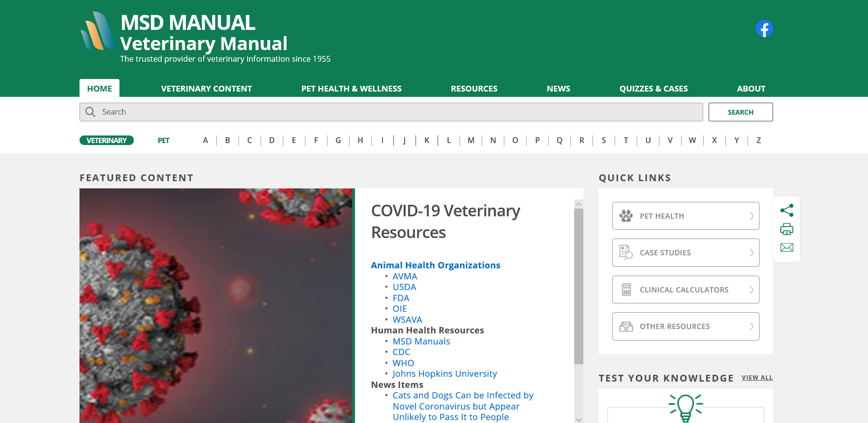
Task: Click the featured content scroll down arrow
Action: (579, 419)
